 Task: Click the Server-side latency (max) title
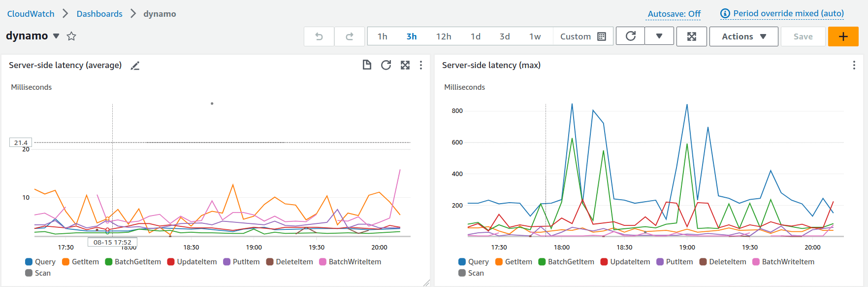491,65
